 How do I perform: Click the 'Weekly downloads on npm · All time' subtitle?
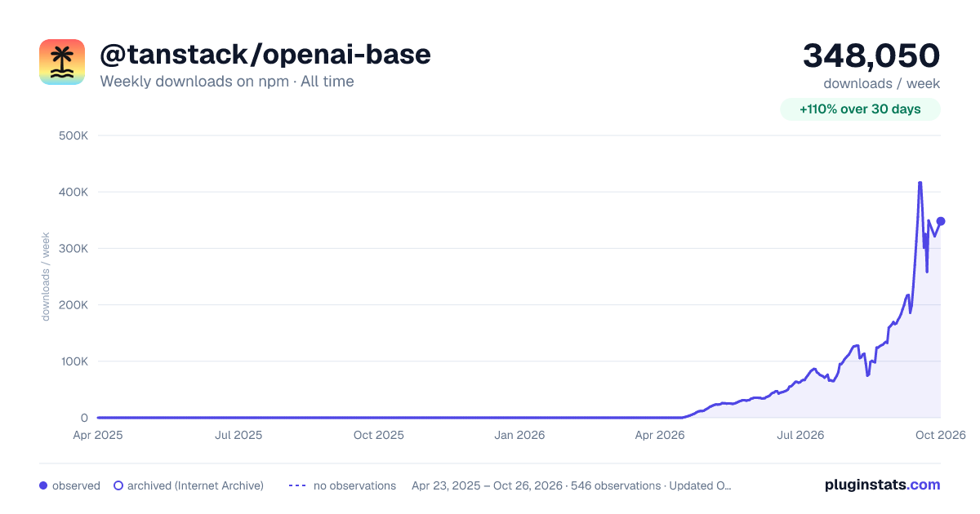tap(227, 82)
